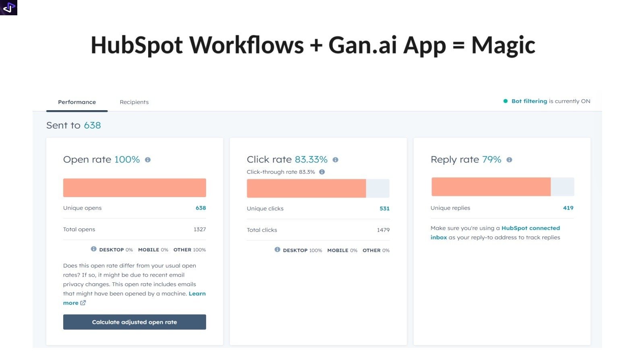Select the Performance tab
Screen dimensions: 644x362
pyautogui.click(x=76, y=102)
